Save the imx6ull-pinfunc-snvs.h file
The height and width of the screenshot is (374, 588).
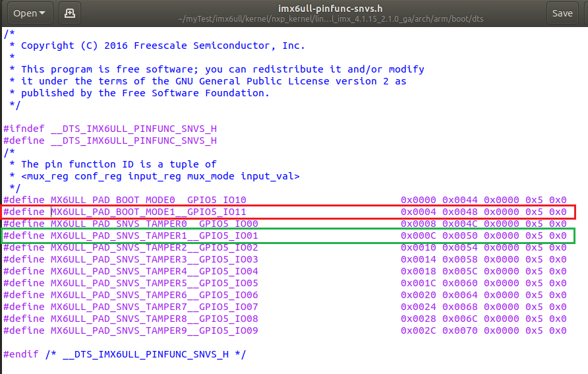pyautogui.click(x=562, y=13)
